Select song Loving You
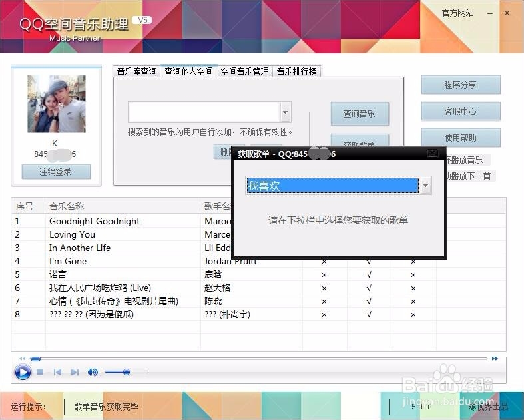Viewport: 524px width, 420px height. coord(72,234)
